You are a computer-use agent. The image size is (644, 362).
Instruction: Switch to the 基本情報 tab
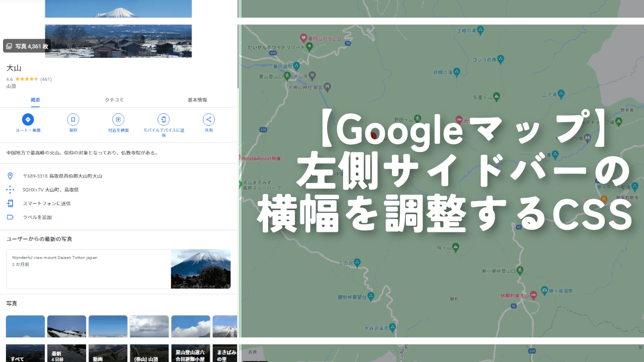(x=197, y=100)
